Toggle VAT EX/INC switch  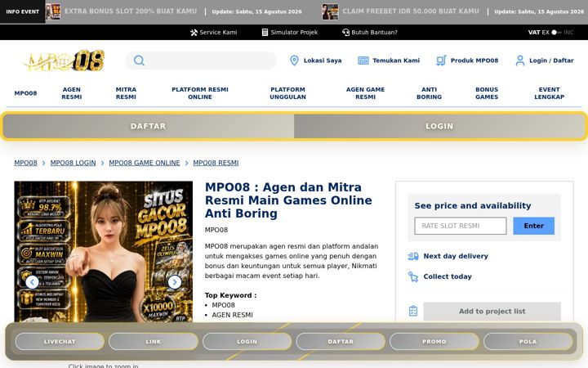(x=556, y=32)
